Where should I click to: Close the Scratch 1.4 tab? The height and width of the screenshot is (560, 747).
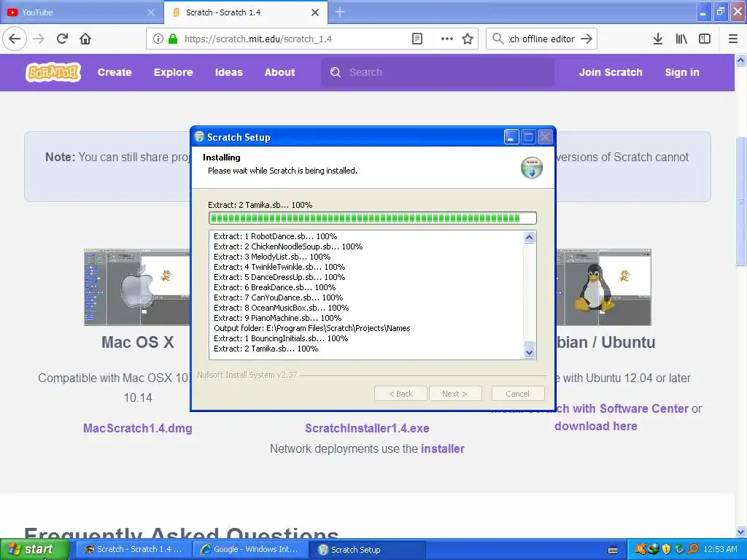tap(315, 12)
